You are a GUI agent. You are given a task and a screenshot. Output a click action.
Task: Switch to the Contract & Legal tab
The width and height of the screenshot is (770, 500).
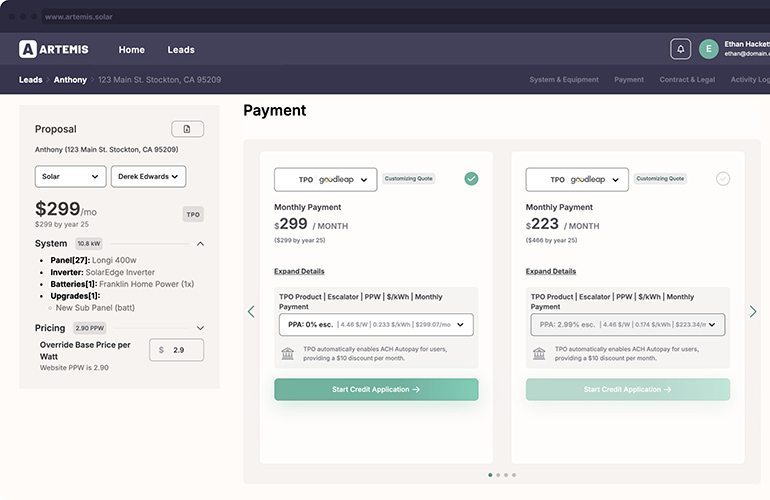click(x=688, y=80)
